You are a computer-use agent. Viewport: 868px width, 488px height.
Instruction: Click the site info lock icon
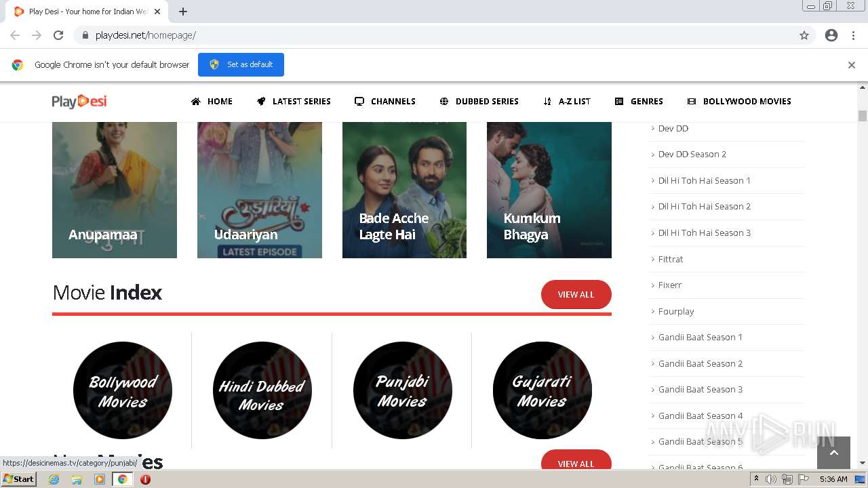pyautogui.click(x=85, y=35)
